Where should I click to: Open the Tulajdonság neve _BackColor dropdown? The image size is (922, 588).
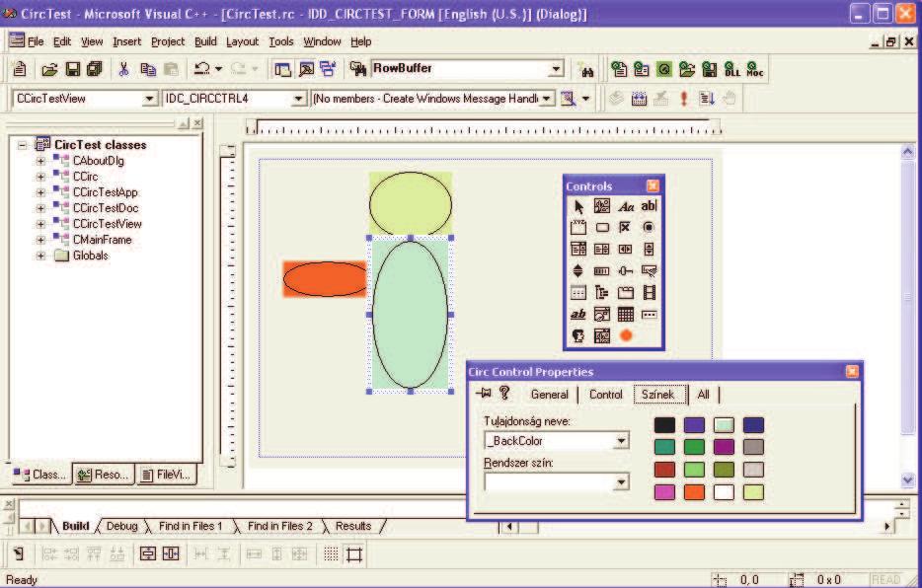622,441
